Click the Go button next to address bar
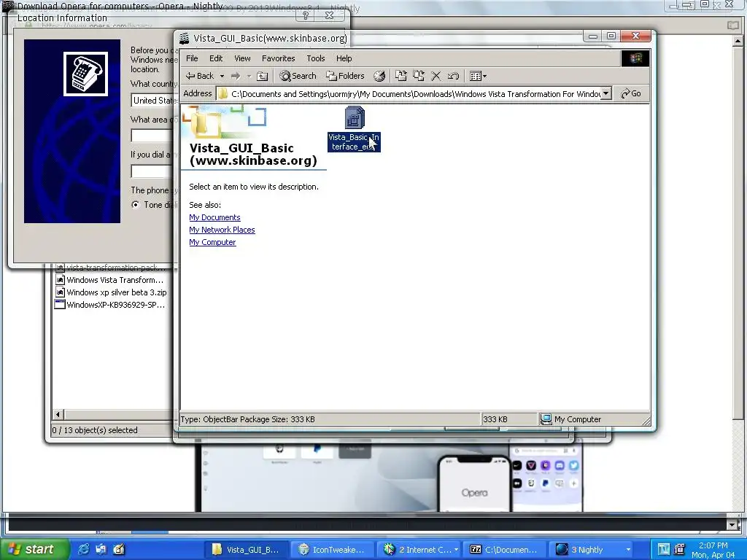 [631, 93]
